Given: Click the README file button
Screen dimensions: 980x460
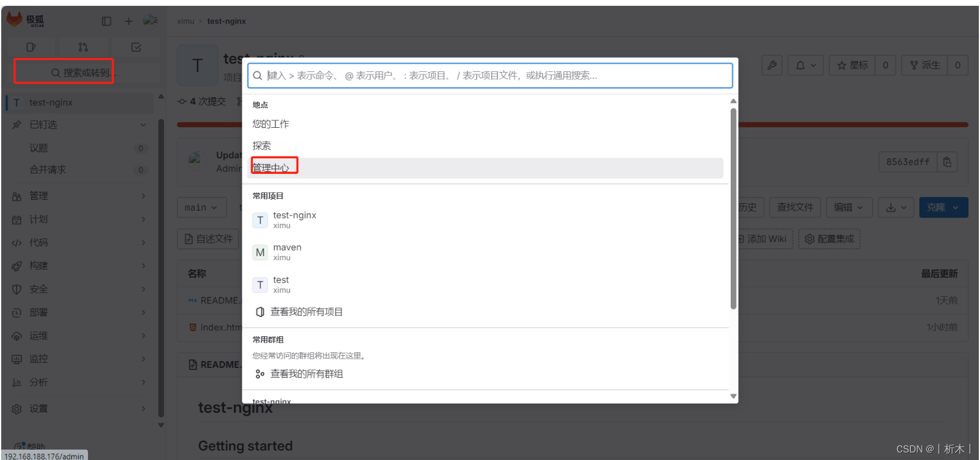Looking at the screenshot, I should point(208,239).
